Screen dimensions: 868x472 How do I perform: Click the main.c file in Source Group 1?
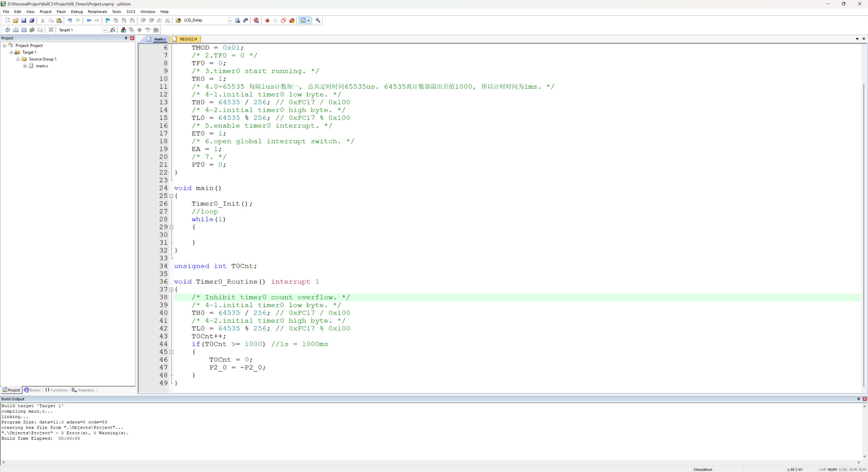pos(42,66)
